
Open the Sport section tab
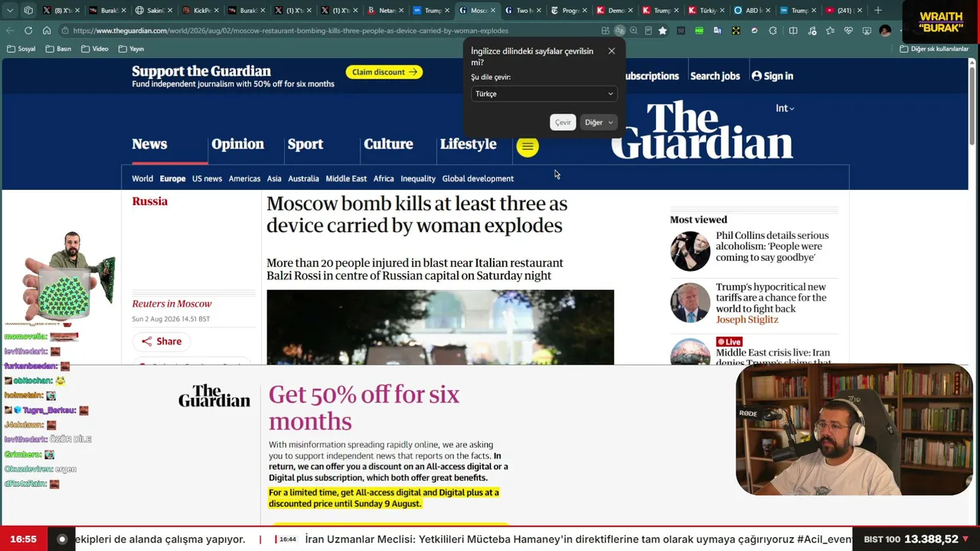pyautogui.click(x=305, y=145)
